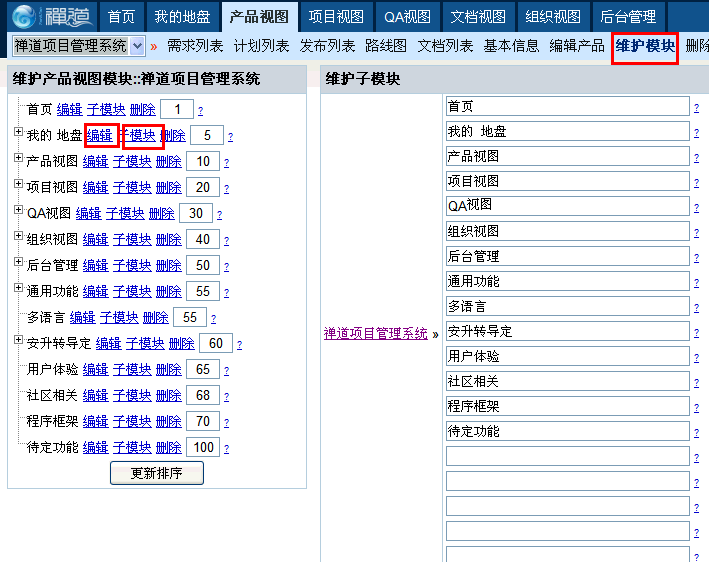Click the order field of 社区相关 showing 68
Image resolution: width=709 pixels, height=562 pixels.
[203, 396]
